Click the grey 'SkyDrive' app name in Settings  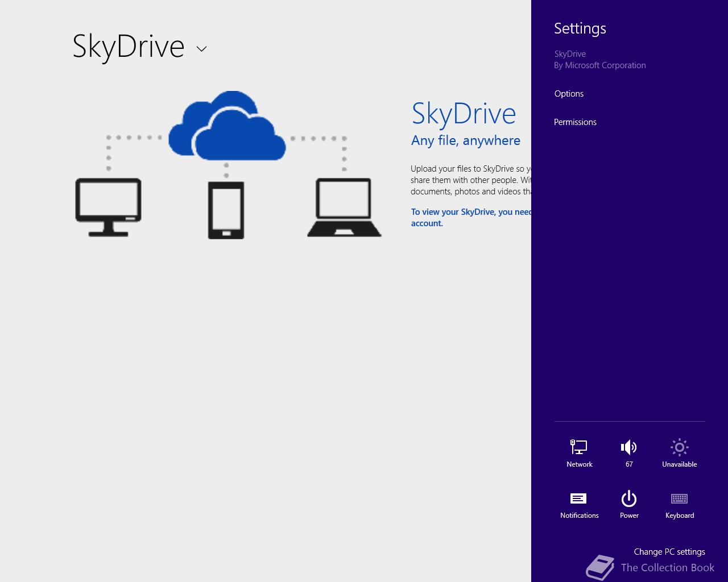[570, 54]
